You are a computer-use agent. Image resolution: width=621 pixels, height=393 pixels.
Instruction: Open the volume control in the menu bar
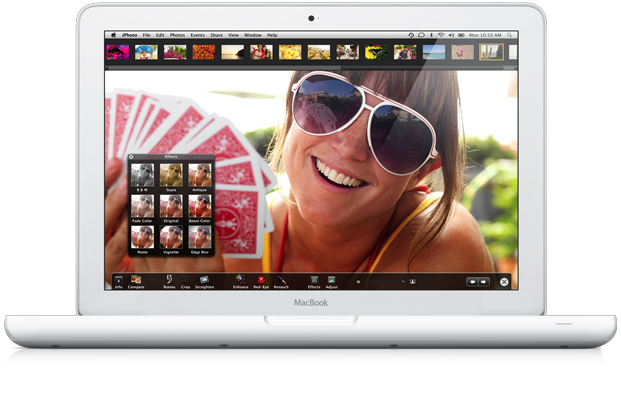[451, 35]
